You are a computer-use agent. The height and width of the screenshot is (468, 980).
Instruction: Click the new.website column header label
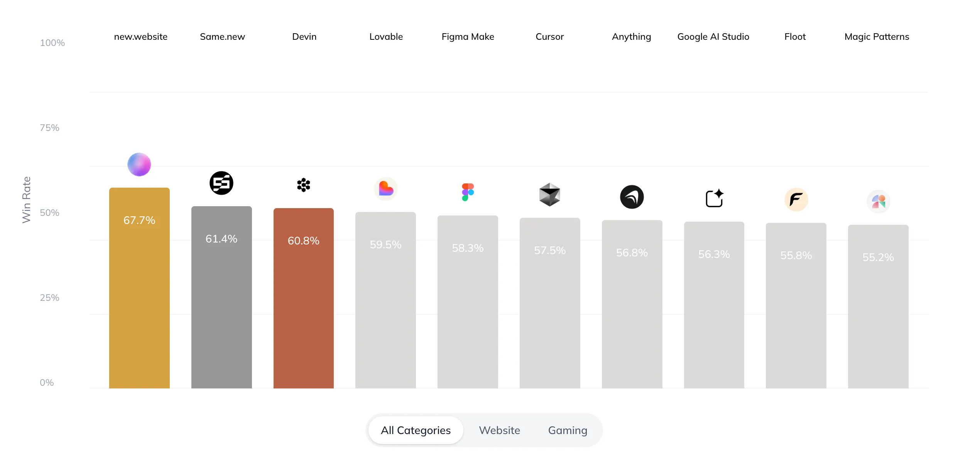(x=140, y=36)
